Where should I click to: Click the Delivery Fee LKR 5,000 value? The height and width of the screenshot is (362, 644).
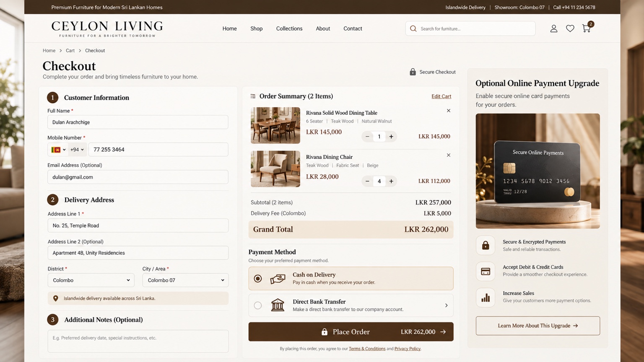[x=437, y=213]
